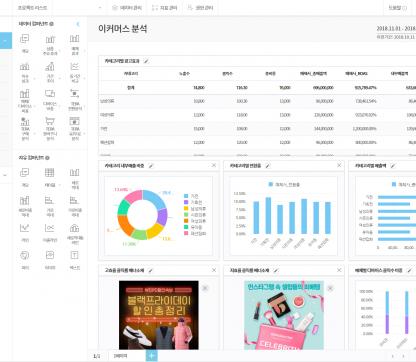Click the cosmetics banner thumbnail image
Viewport: 416px width, 362px height.
[284, 315]
